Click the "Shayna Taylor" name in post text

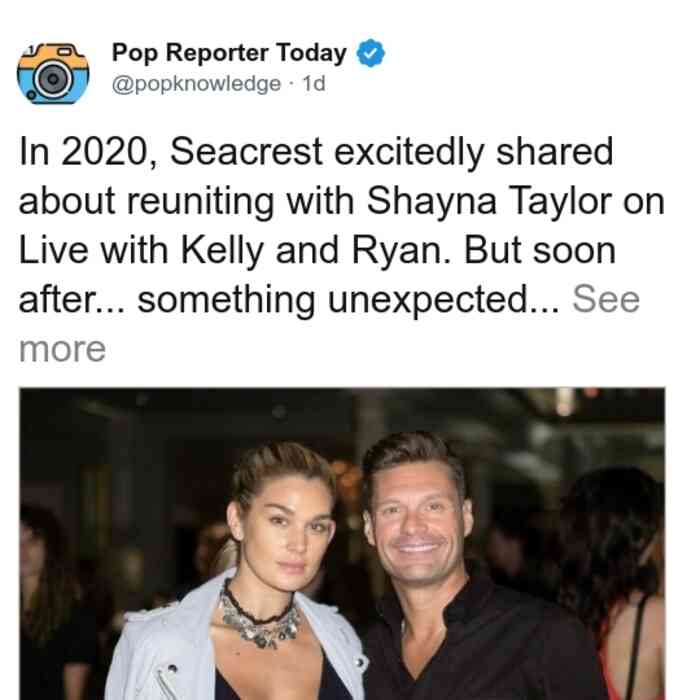coord(489,201)
